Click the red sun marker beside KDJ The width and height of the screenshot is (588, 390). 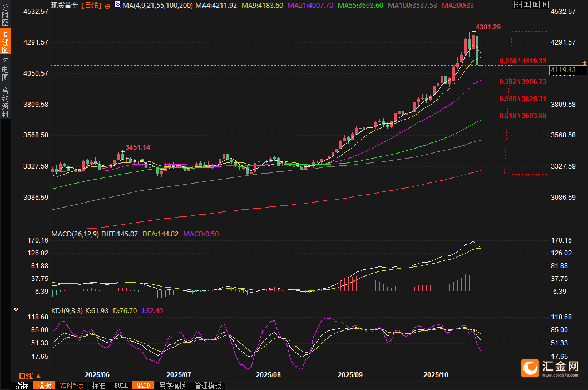coord(16,309)
